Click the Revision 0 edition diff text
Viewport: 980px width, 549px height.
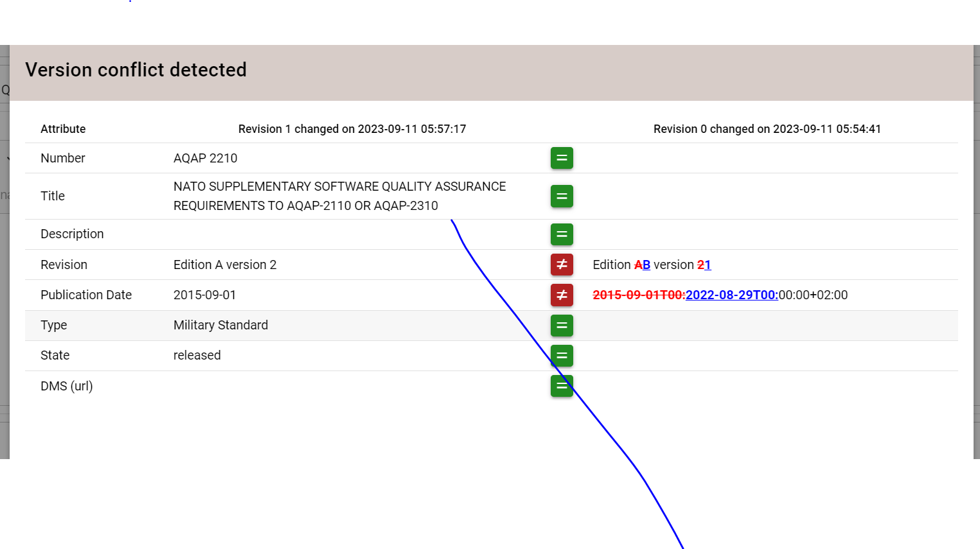click(x=651, y=265)
